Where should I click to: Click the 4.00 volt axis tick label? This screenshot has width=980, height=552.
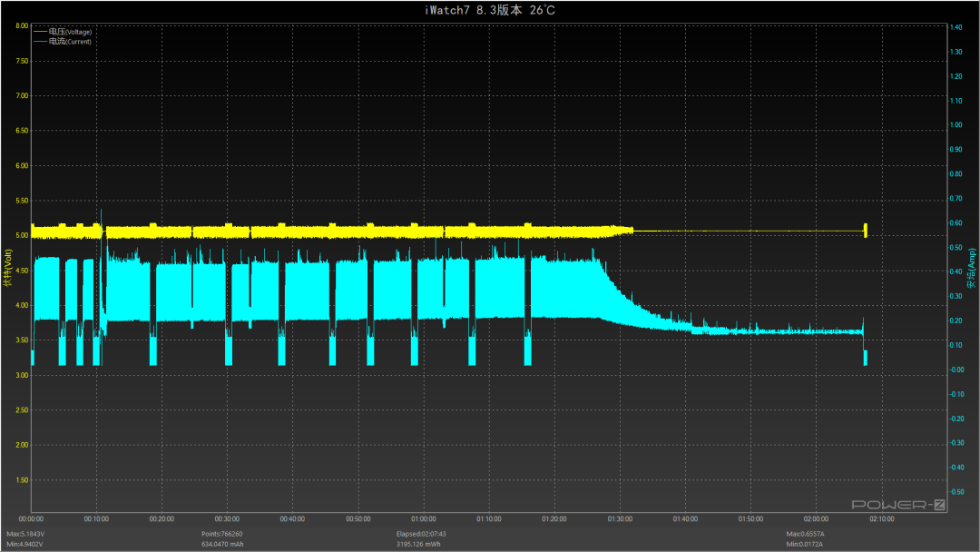pos(22,306)
